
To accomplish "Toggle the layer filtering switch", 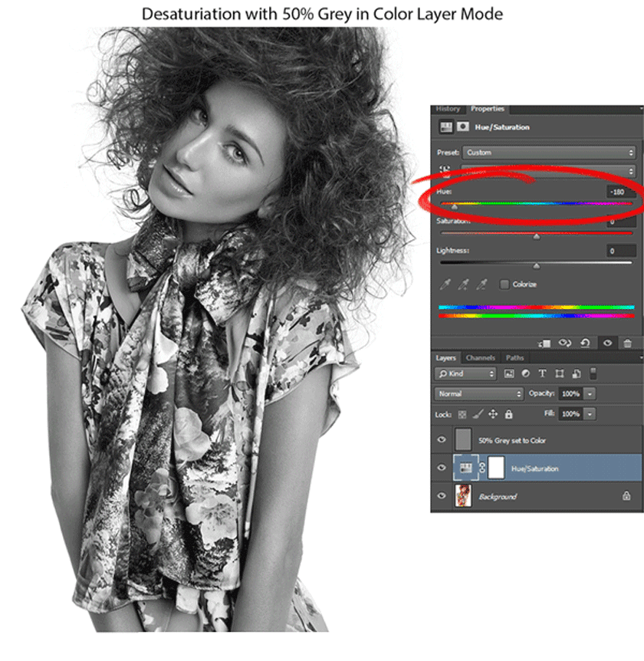I will 593,373.
